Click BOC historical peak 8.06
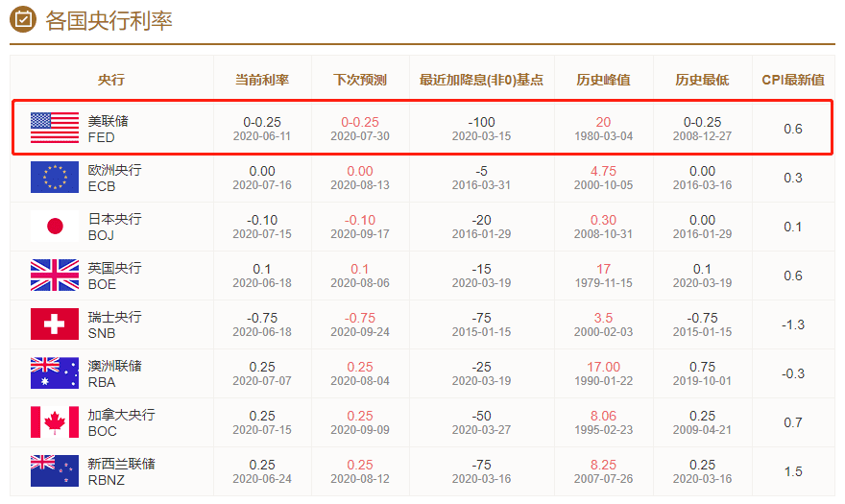Viewport: 845px width, 504px height. [x=603, y=416]
